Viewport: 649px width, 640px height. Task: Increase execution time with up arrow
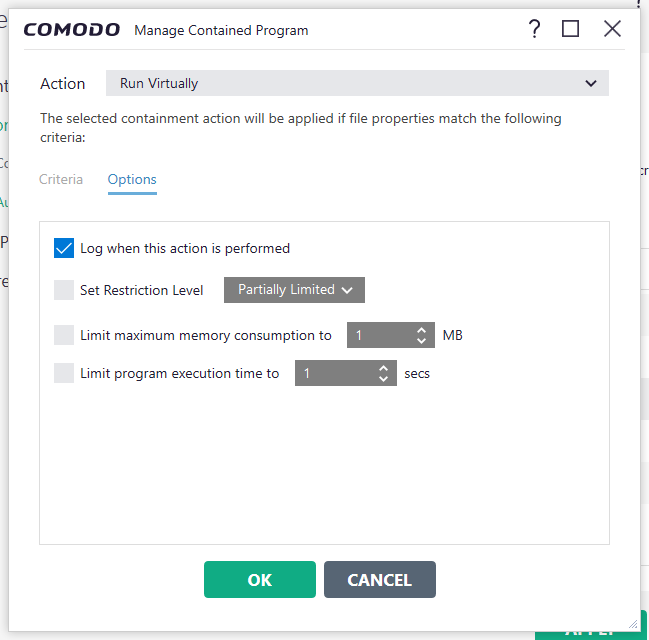(383, 368)
